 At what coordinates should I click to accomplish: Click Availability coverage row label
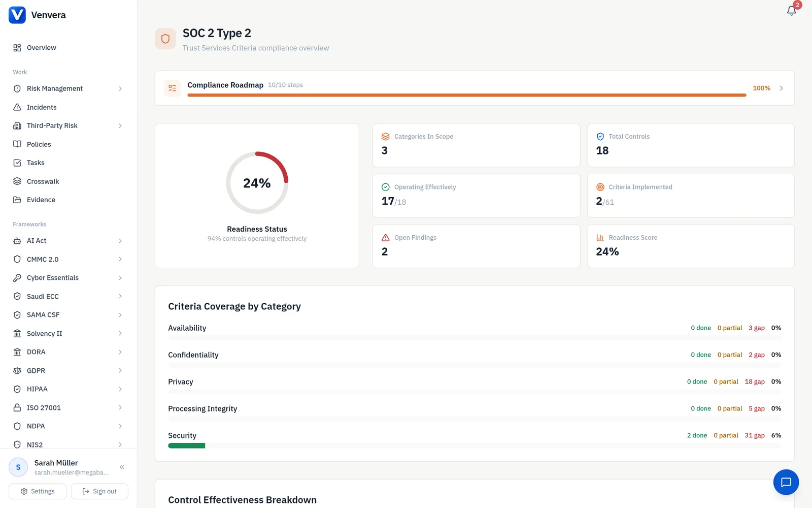click(187, 328)
